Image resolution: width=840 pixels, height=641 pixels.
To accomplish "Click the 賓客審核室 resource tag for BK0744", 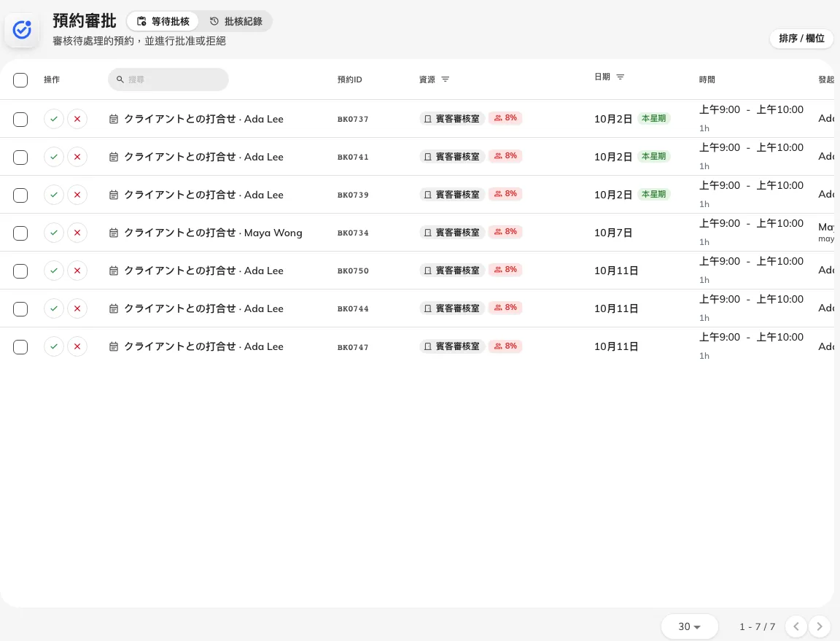I will pos(452,308).
